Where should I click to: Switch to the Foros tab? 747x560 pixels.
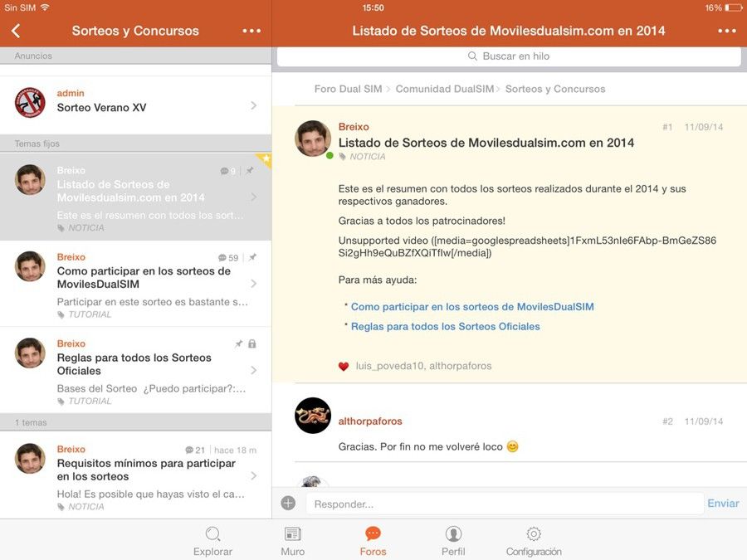pos(373,542)
